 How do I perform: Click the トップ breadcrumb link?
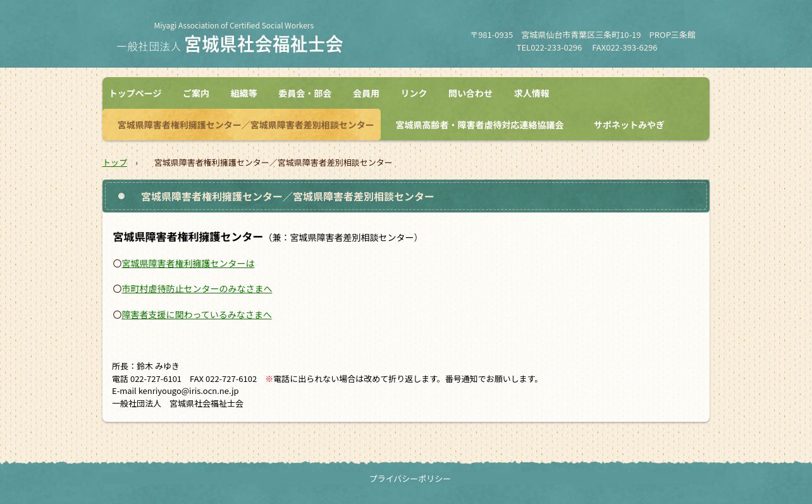click(114, 163)
